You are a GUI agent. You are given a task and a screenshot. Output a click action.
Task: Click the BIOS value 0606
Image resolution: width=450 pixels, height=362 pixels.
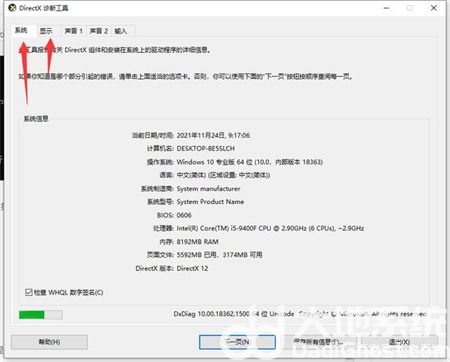pyautogui.click(x=184, y=215)
